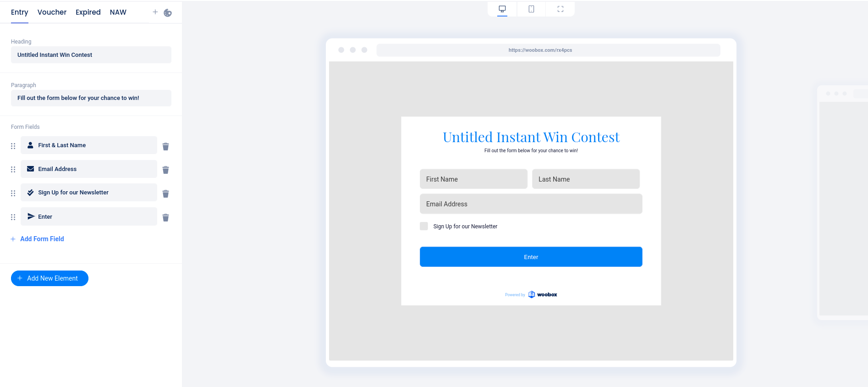
Task: Edit the Heading text input
Action: 91,55
